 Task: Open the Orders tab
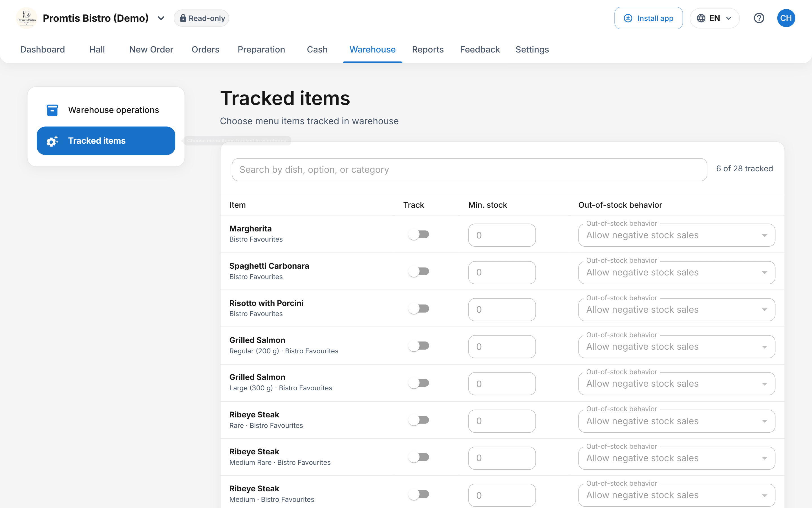[205, 49]
